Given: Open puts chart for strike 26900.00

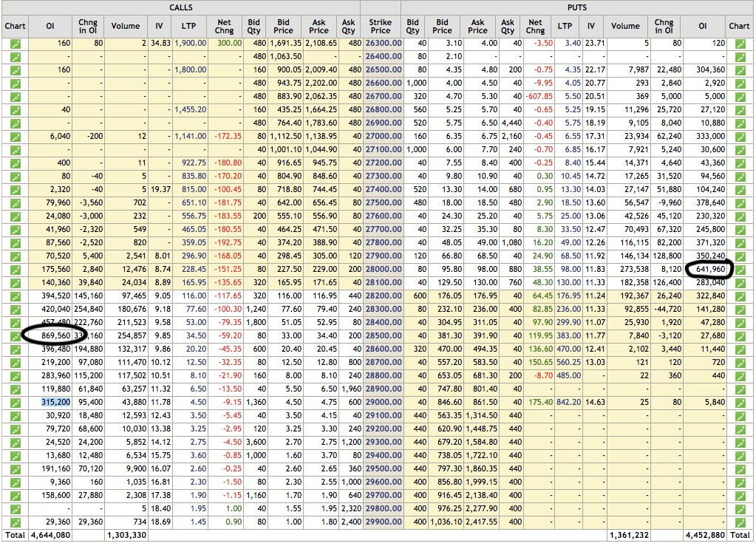Looking at the screenshot, I should (740, 124).
